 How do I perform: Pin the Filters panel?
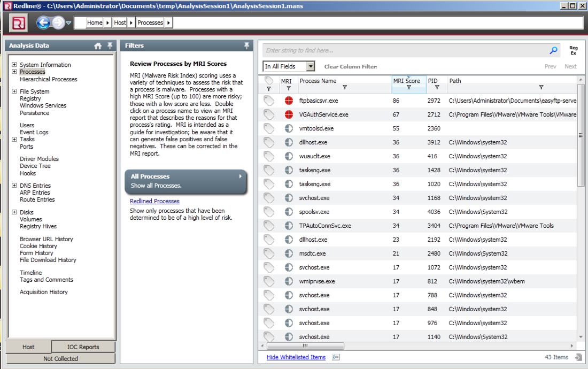pos(246,45)
